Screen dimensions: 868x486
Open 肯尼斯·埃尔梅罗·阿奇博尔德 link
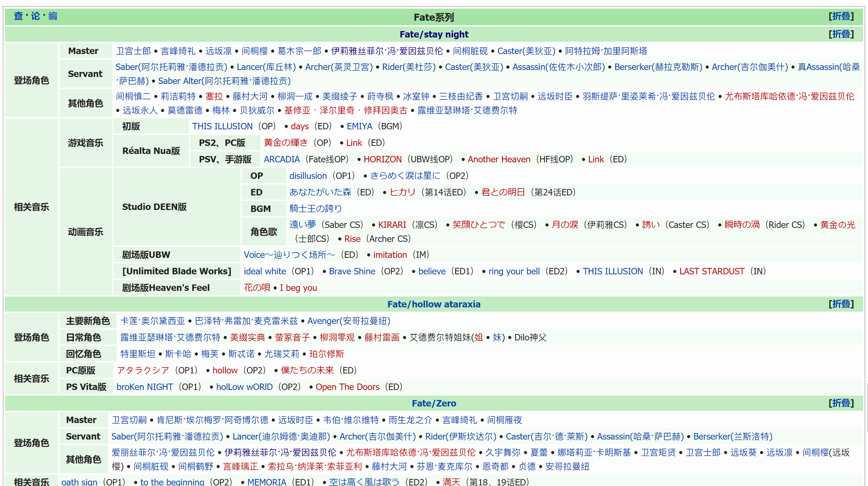coord(212,420)
